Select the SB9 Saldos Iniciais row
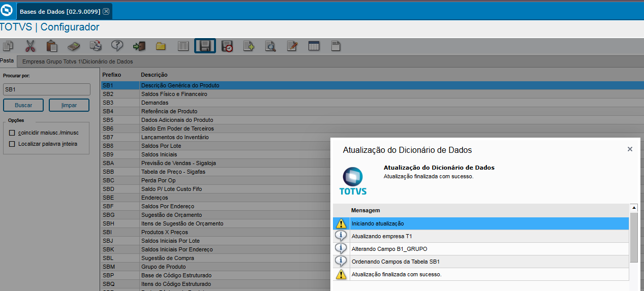The width and height of the screenshot is (644, 291). 216,154
